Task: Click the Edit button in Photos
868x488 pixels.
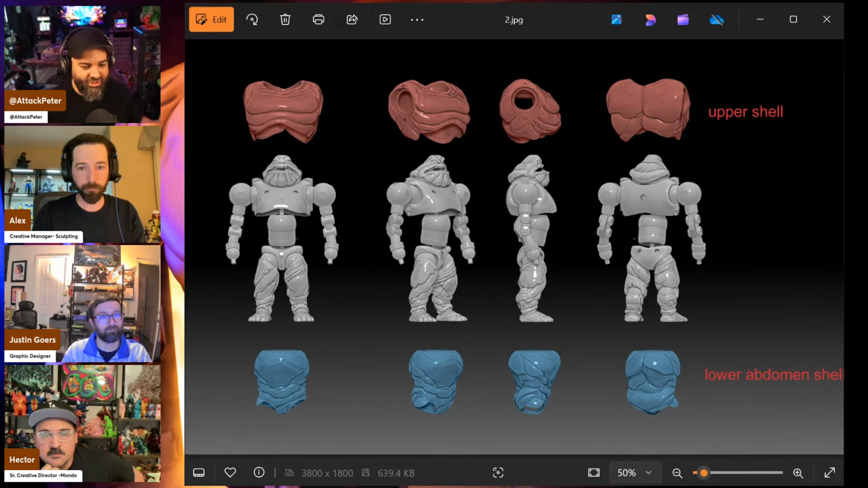Action: point(211,20)
